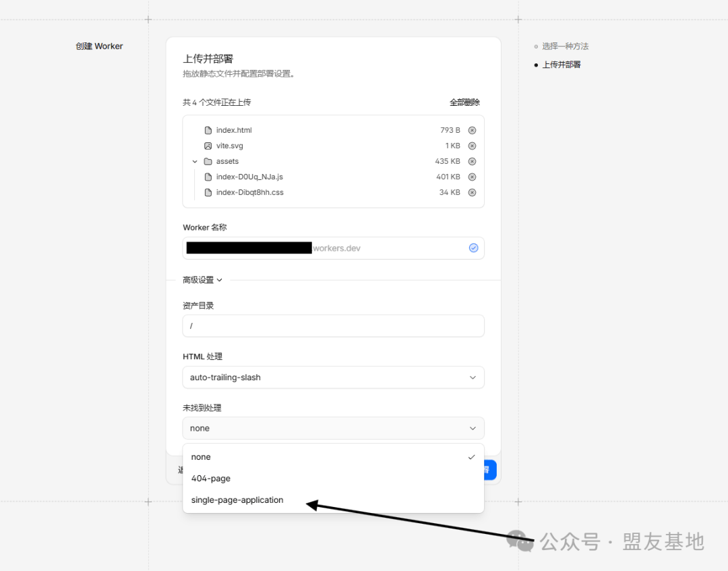
Task: Click the vite.svg image file icon
Action: pos(208,146)
